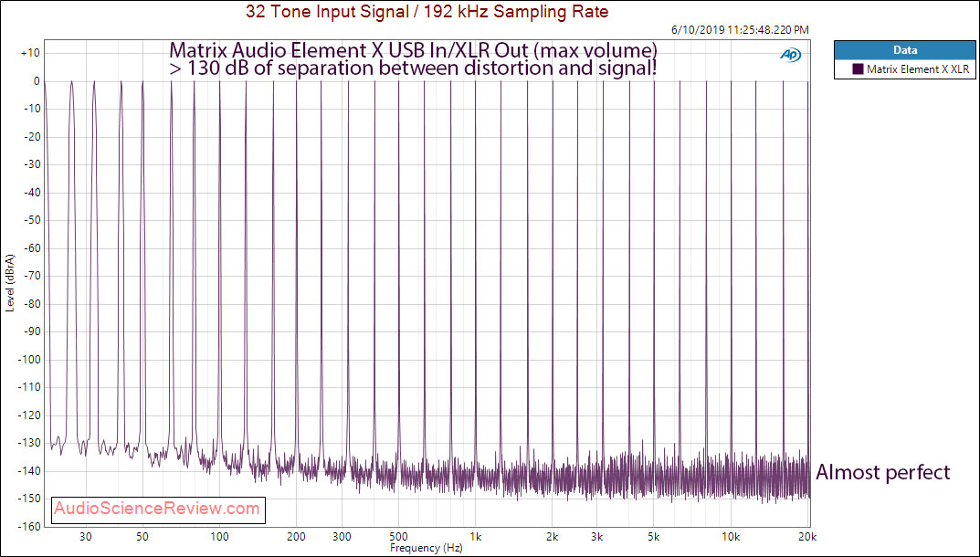Click the 3k frequency axis tick label
This screenshot has width=980, height=557.
(597, 536)
